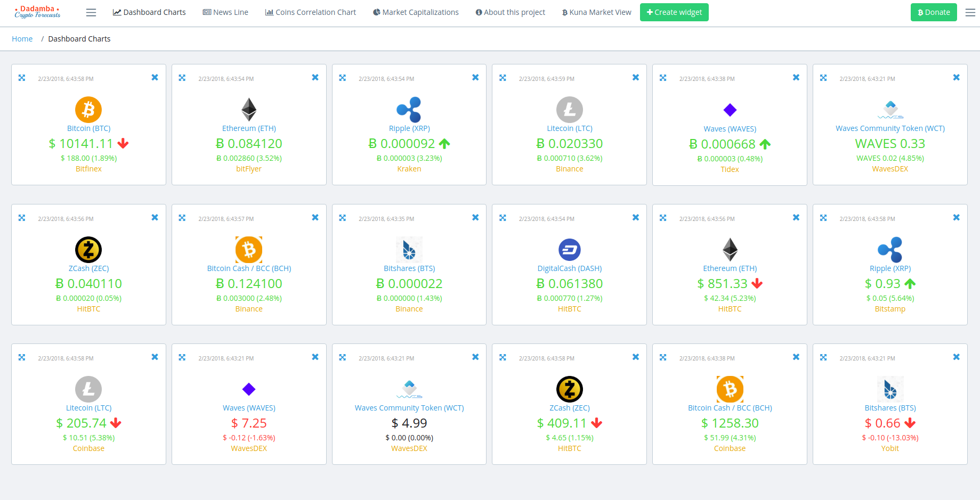Click the Create widget button
The height and width of the screenshot is (500, 980).
click(674, 12)
